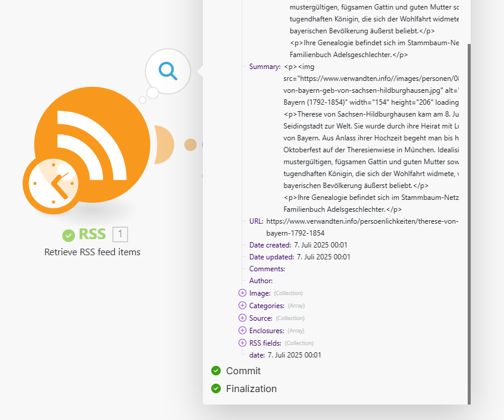Screen dimensions: 504x420
Task: Click the RSS fields label in output tree
Action: pyautogui.click(x=265, y=343)
